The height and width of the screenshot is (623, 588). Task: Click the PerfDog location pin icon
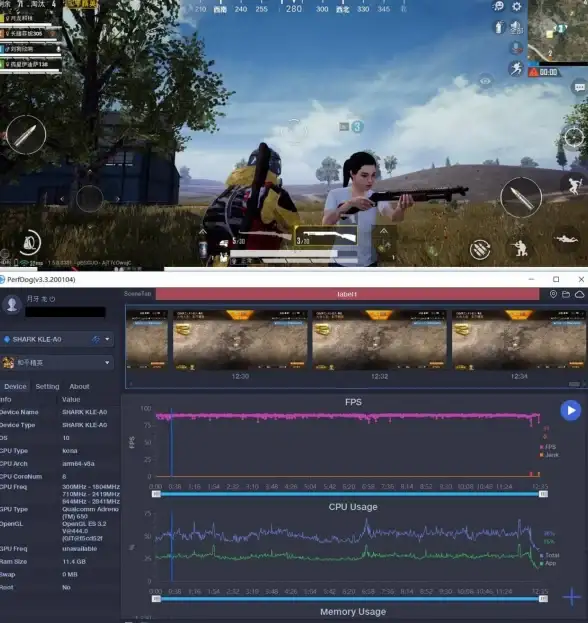553,294
